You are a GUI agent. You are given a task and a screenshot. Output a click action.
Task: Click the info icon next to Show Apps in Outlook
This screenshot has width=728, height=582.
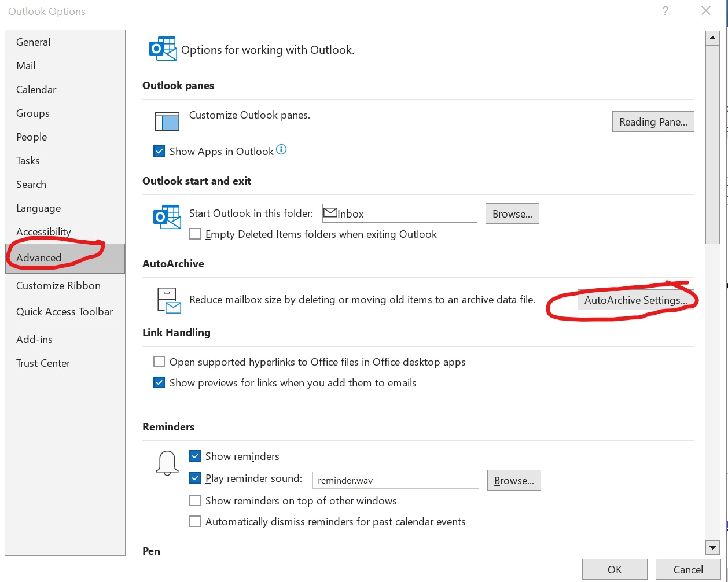click(x=281, y=150)
